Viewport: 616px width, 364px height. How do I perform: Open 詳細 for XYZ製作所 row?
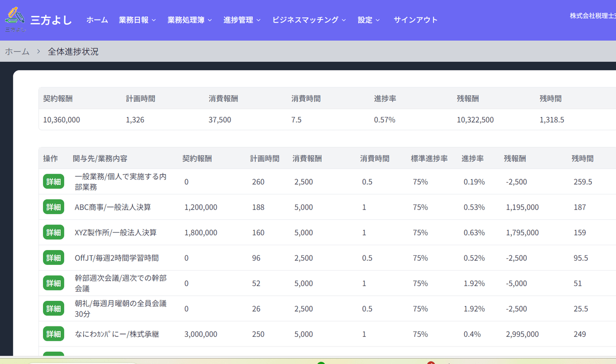pyautogui.click(x=53, y=233)
